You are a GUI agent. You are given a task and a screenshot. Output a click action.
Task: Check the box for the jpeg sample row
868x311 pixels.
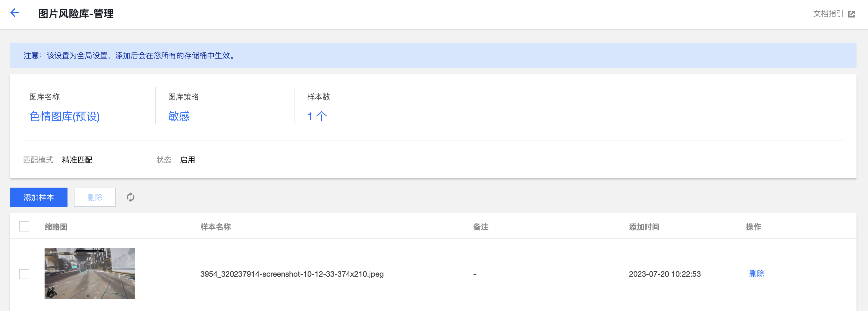24,274
